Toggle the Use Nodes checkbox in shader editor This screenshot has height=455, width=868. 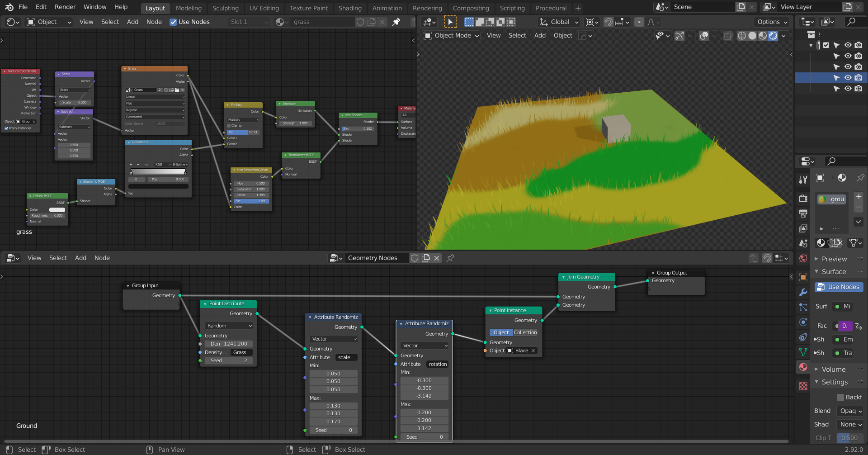(x=173, y=22)
